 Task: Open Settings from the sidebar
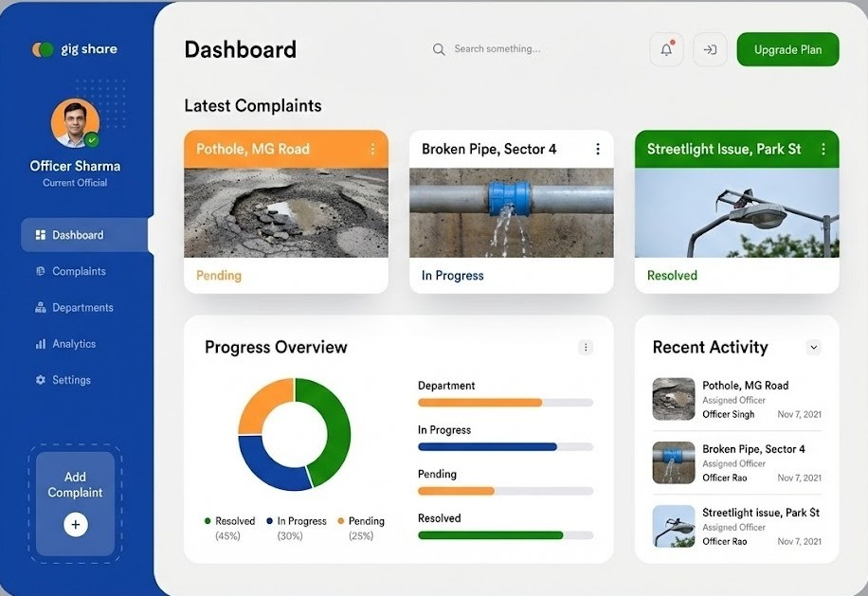71,380
